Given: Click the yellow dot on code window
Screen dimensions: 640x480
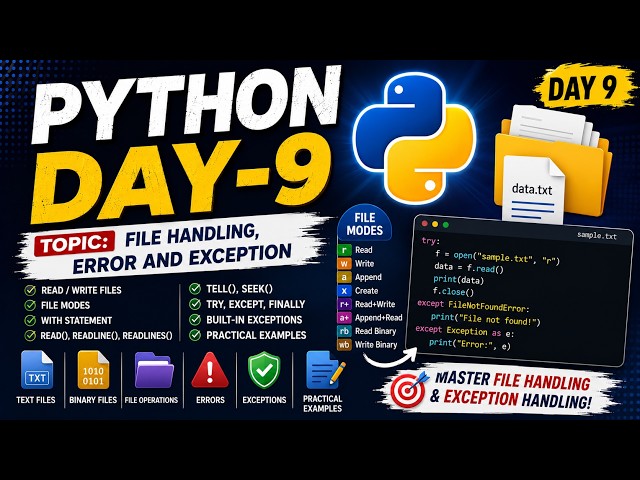Looking at the screenshot, I should click(435, 224).
